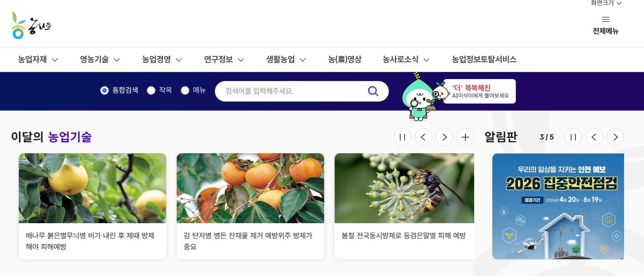Viewport: 644px width, 276px height.
Task: Show next 농업기술 slide
Action: [444, 137]
